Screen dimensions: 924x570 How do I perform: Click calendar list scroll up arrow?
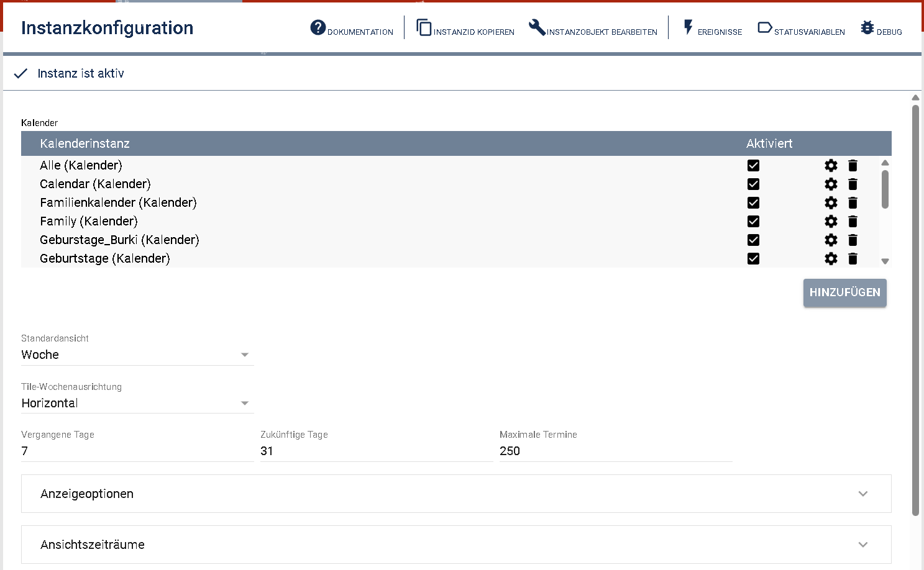[885, 163]
